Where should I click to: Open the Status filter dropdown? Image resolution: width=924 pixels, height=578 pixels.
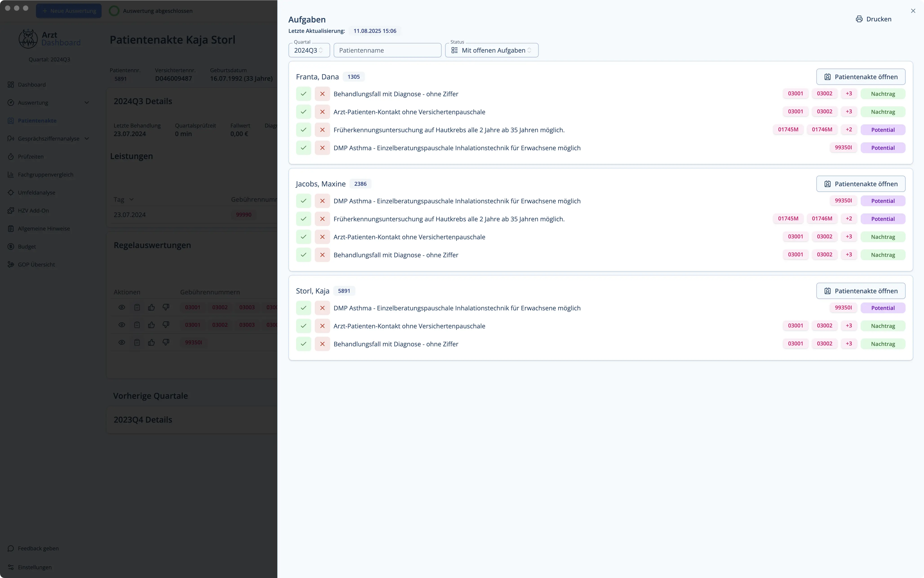tap(491, 50)
